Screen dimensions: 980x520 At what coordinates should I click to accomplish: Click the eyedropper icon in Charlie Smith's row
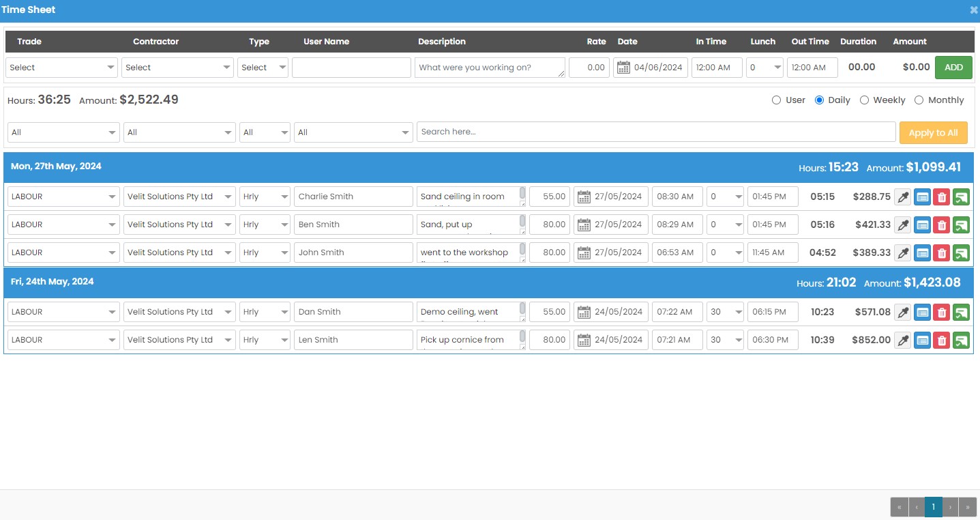[903, 197]
